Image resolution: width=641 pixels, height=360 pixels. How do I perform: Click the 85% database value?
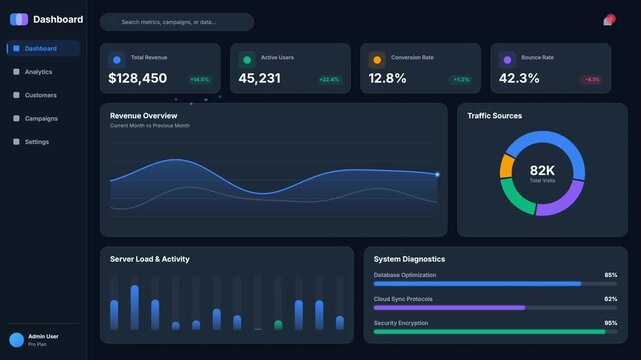(611, 275)
